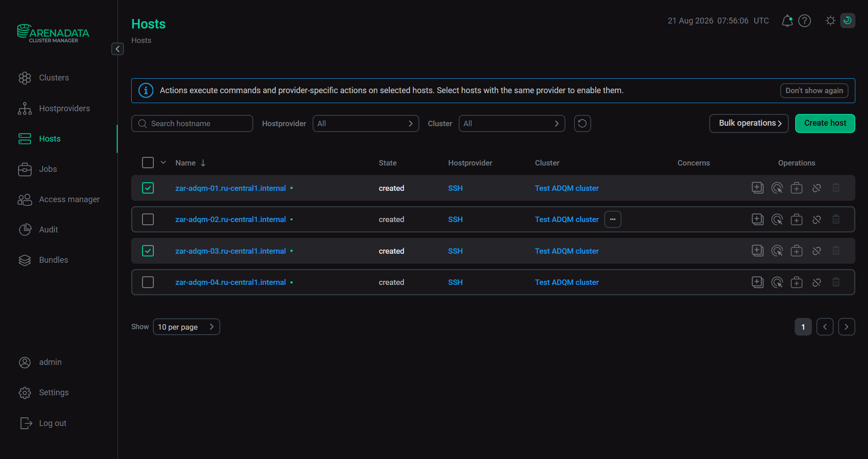Focus the Search hostname field
This screenshot has height=459, width=868.
coord(192,123)
